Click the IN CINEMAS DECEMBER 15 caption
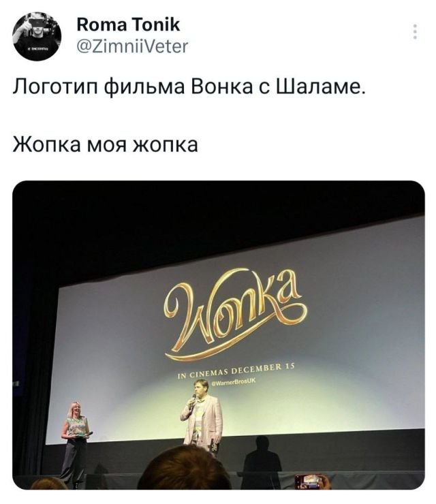The width and height of the screenshot is (436, 504). pos(236,372)
